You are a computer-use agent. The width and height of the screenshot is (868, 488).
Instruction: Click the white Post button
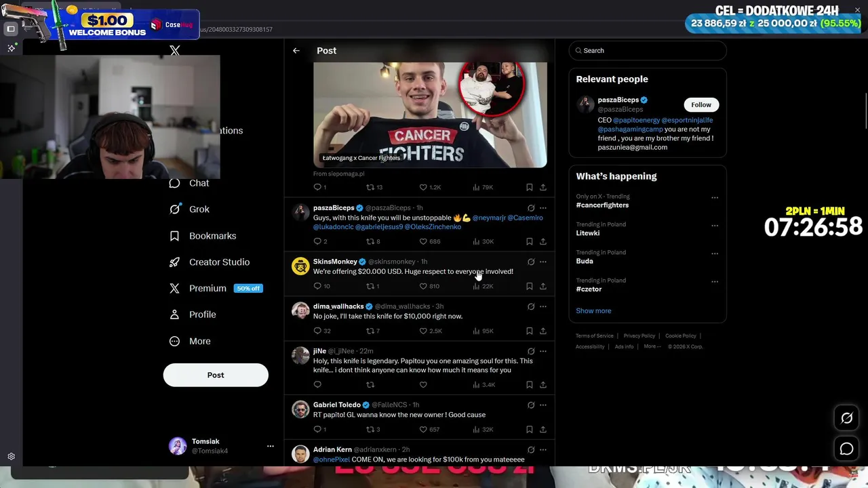point(216,375)
